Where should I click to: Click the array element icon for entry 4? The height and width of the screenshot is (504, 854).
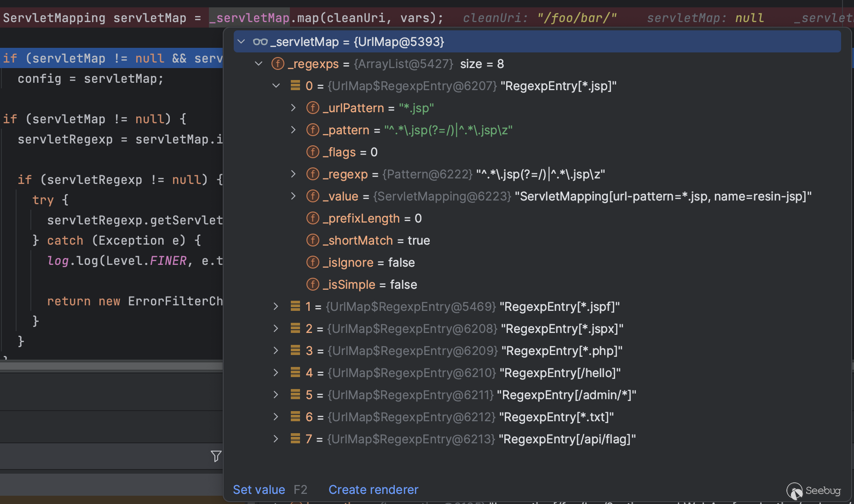pyautogui.click(x=295, y=372)
